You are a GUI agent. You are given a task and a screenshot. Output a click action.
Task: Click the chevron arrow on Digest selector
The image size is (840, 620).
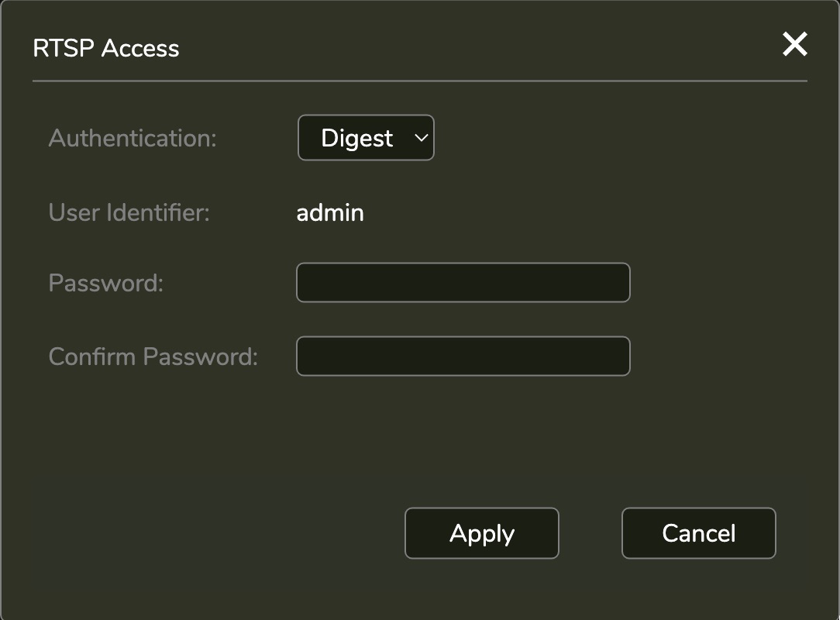coord(421,138)
